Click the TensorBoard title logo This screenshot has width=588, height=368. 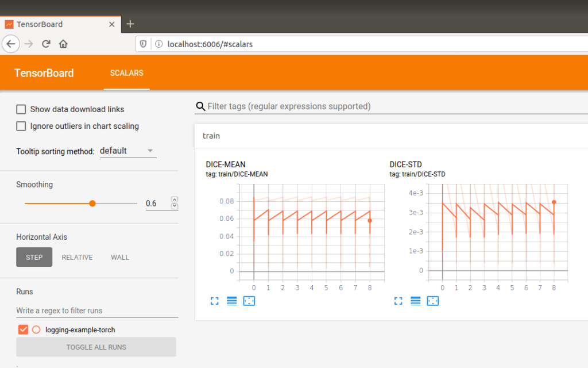[x=44, y=73]
